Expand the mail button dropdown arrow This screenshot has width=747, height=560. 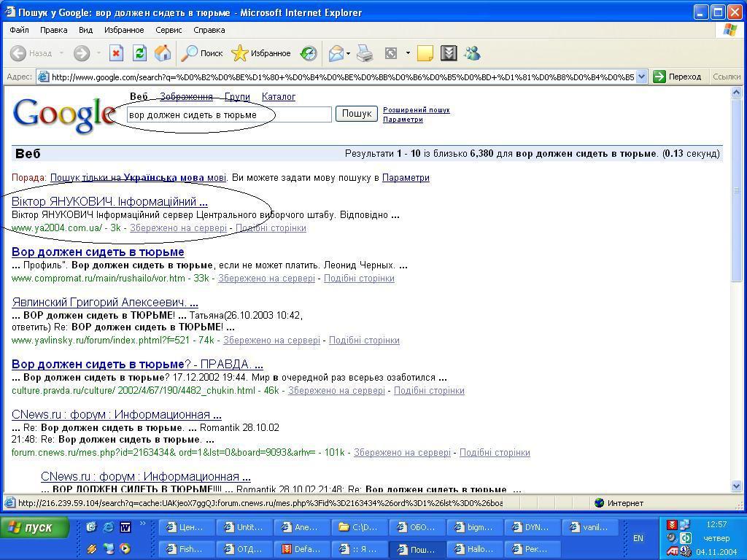348,54
